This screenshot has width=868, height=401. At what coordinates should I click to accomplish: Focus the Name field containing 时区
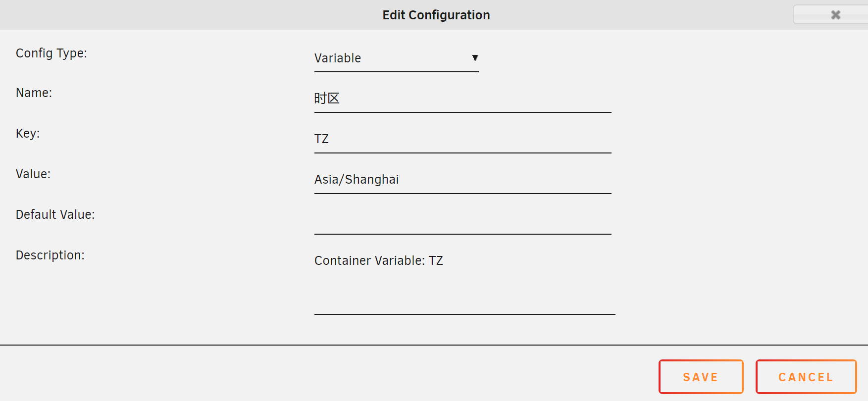pyautogui.click(x=462, y=99)
